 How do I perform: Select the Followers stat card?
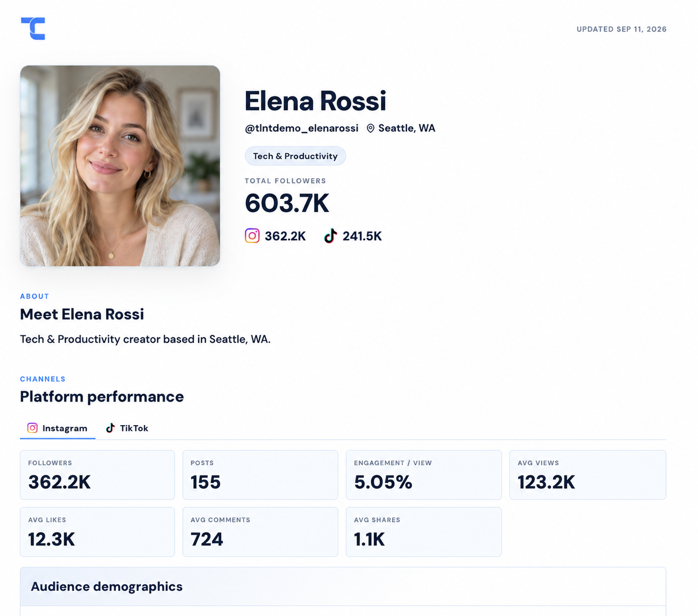click(x=97, y=475)
